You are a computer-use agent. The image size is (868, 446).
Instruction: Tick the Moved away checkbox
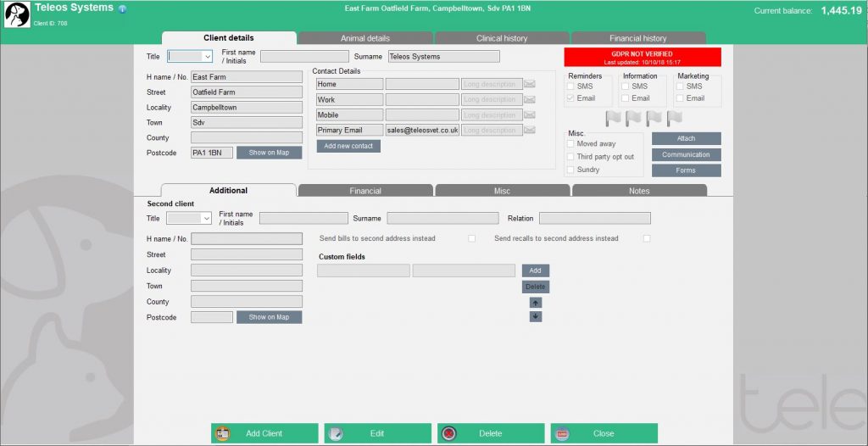coord(570,144)
